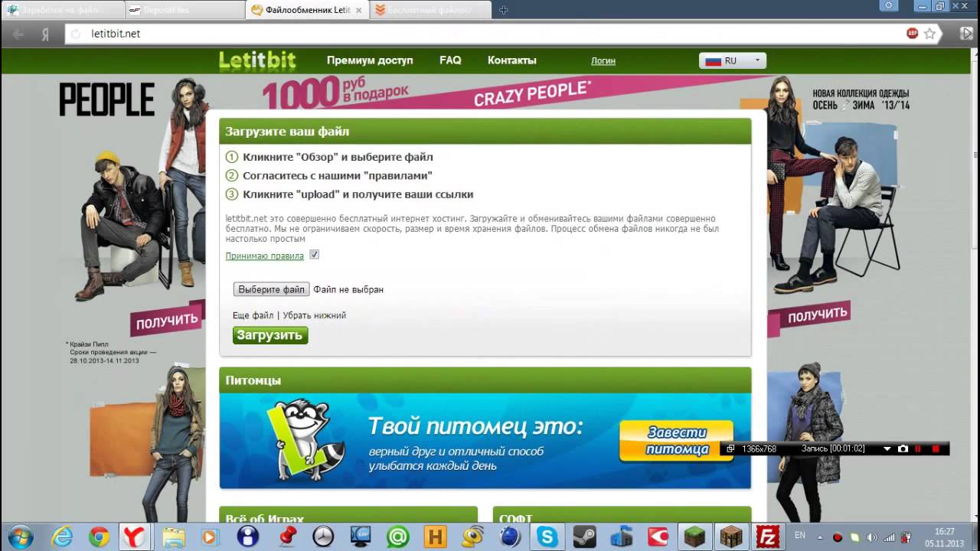Image resolution: width=980 pixels, height=551 pixels.
Task: Click the EN language indicator in tray
Action: point(800,535)
